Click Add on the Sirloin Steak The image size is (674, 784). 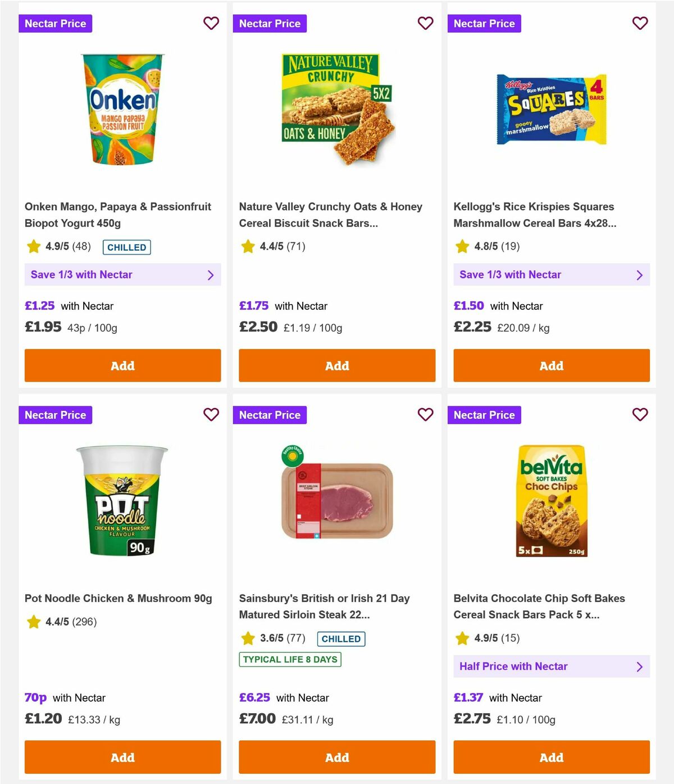(337, 757)
